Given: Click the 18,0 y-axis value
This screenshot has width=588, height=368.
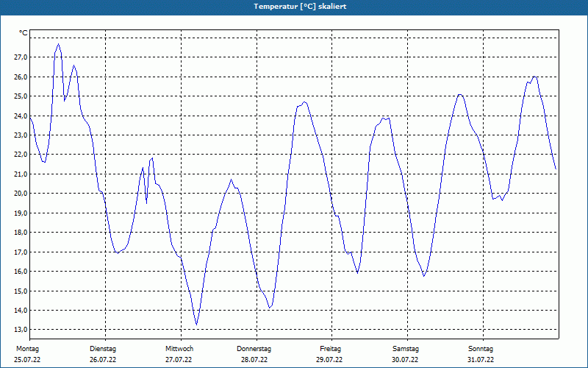Looking at the screenshot, I should (x=21, y=233).
